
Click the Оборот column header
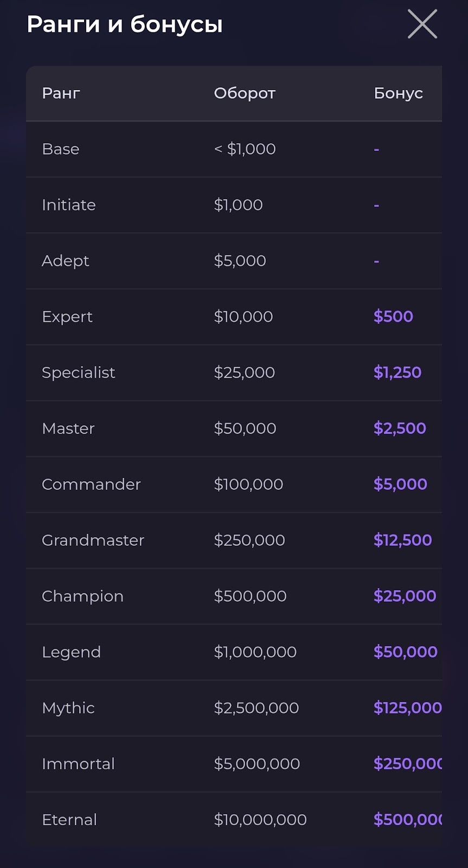tap(245, 93)
